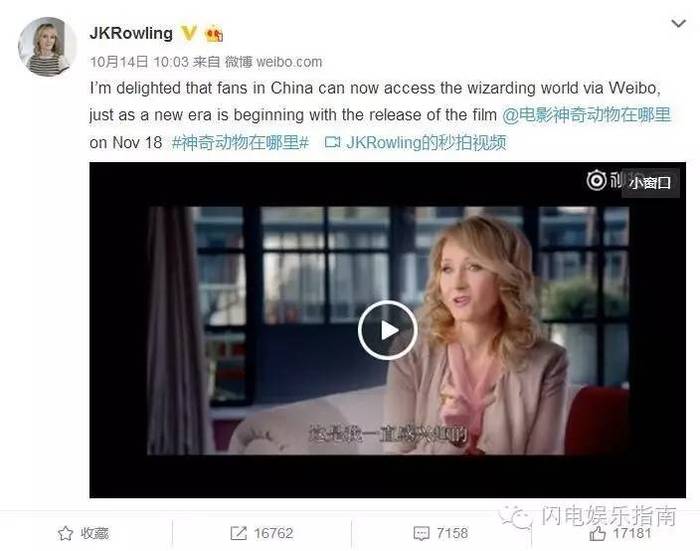
Task: Click the 10月14日 10:03 timestamp
Action: (139, 62)
